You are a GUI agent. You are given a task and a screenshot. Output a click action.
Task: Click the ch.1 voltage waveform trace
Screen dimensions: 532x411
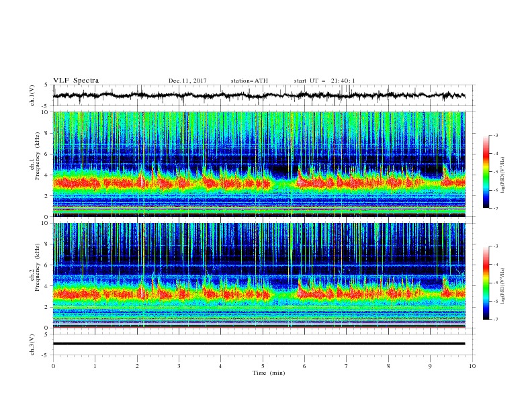[259, 95]
